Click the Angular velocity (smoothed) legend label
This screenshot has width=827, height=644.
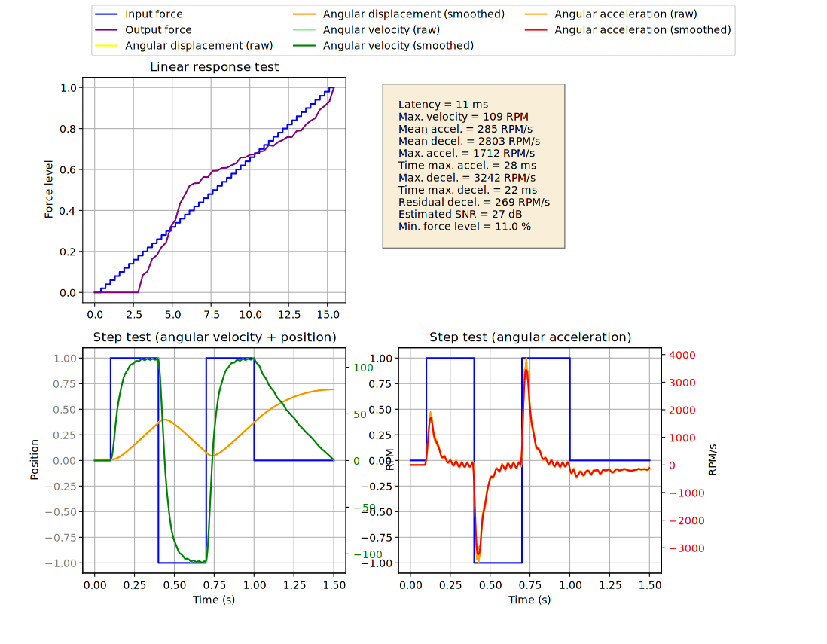click(x=398, y=46)
